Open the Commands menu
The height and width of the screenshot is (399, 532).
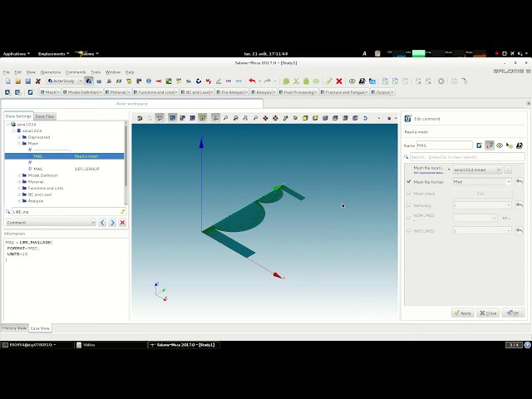76,72
